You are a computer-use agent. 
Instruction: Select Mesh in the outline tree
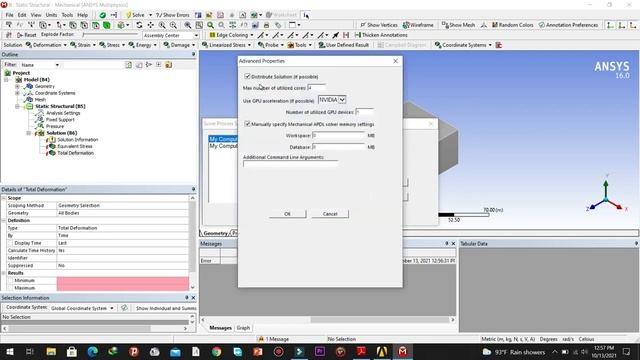click(40, 100)
